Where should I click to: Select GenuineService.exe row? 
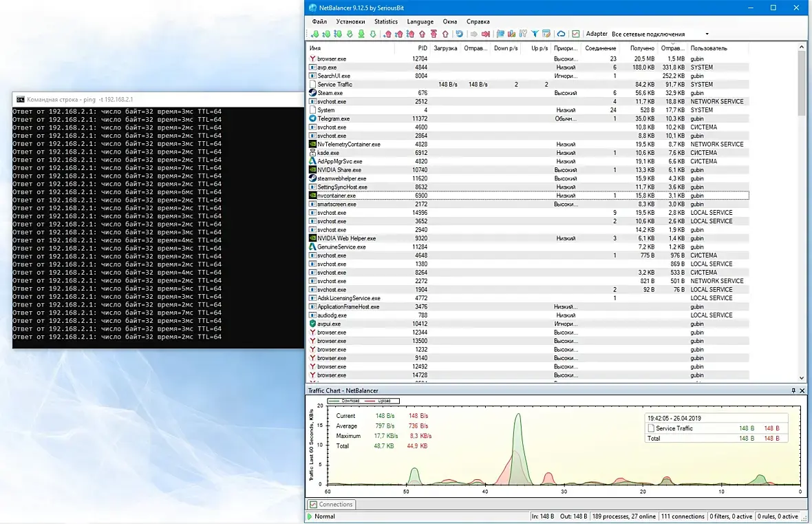coord(528,247)
